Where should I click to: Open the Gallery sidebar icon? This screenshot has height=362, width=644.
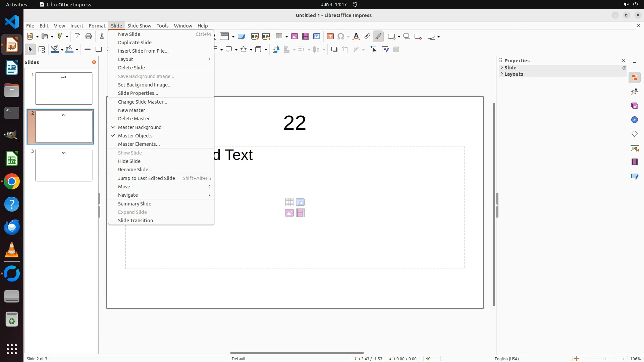coord(634,106)
